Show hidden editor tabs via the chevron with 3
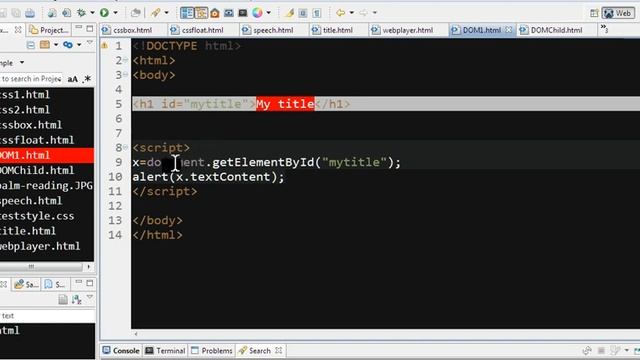Viewport: 640px width, 360px height. [x=604, y=29]
